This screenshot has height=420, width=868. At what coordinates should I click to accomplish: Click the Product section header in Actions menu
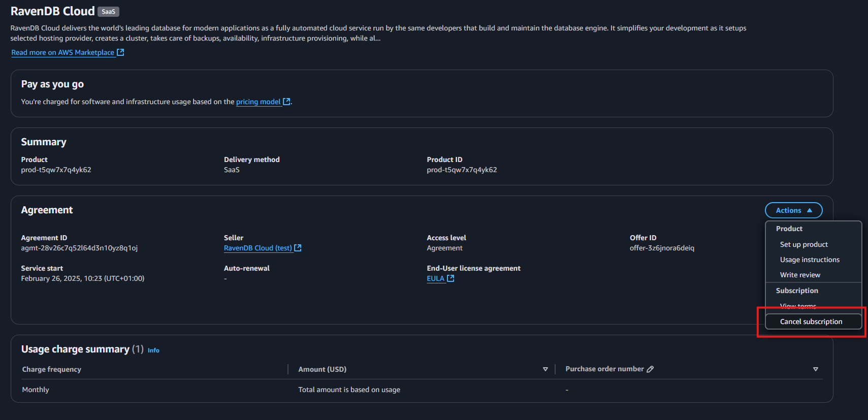789,229
